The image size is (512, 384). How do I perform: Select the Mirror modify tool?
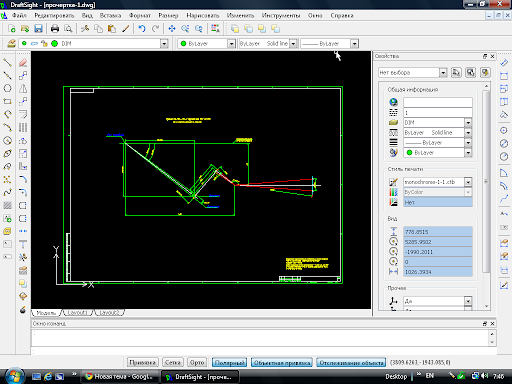click(23, 88)
